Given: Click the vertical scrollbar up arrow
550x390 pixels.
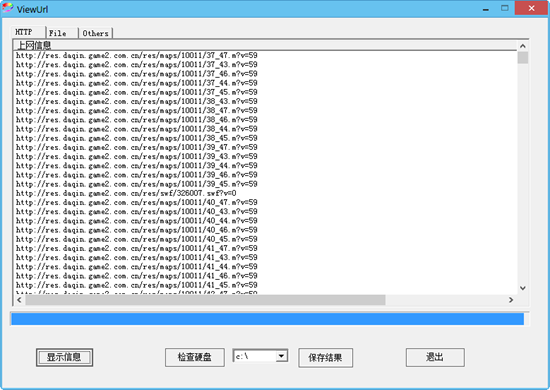Looking at the screenshot, I should (523, 46).
